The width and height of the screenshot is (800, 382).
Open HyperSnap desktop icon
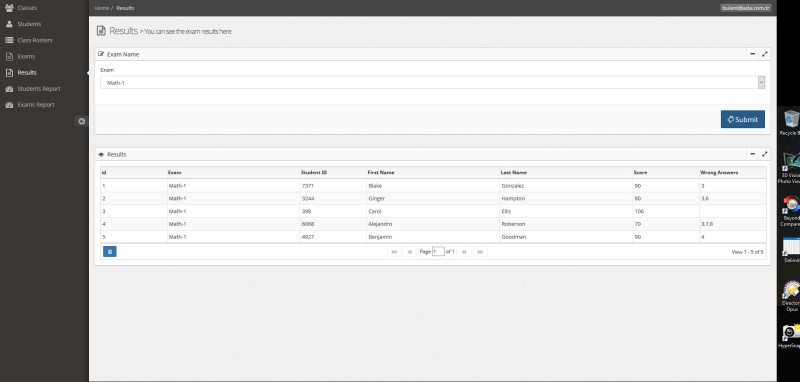[x=790, y=336]
